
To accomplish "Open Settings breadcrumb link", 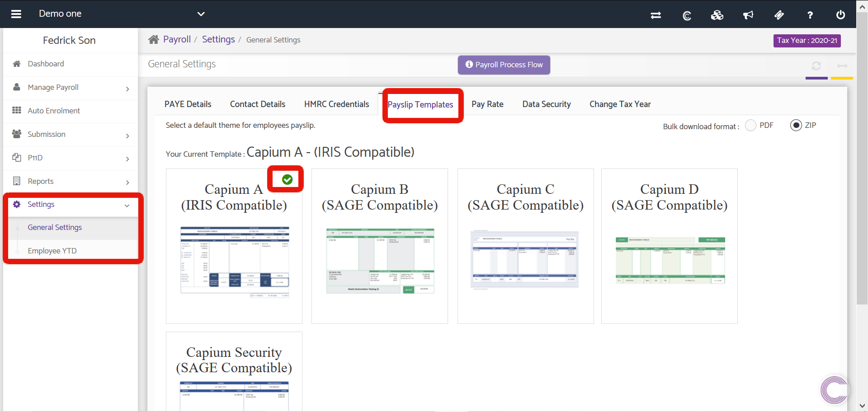I will coord(218,39).
